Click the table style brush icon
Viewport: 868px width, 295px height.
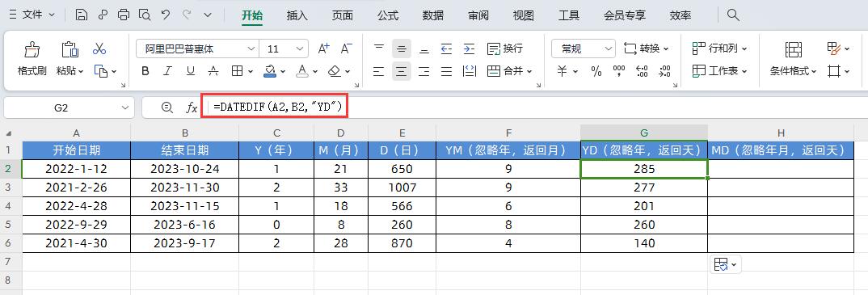point(834,48)
